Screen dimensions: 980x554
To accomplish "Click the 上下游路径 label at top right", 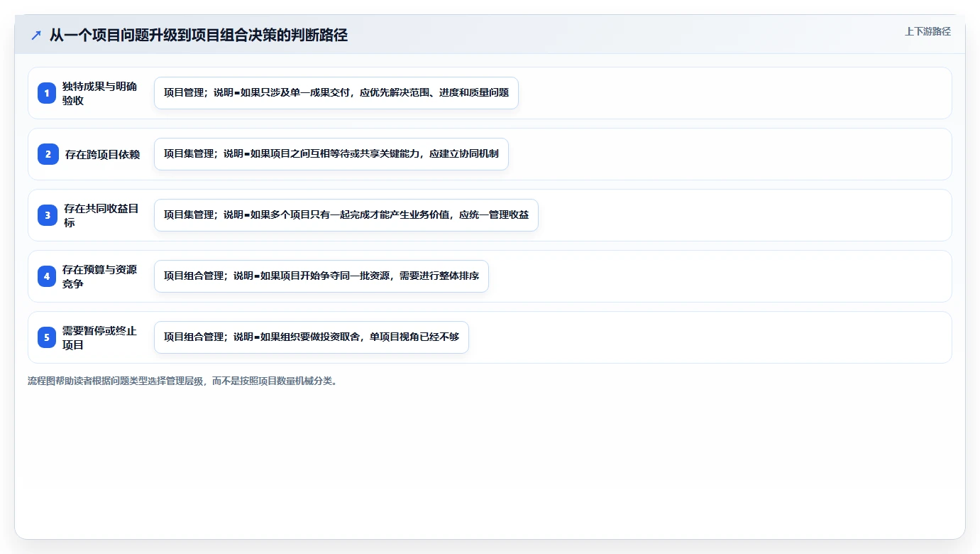I will 927,31.
